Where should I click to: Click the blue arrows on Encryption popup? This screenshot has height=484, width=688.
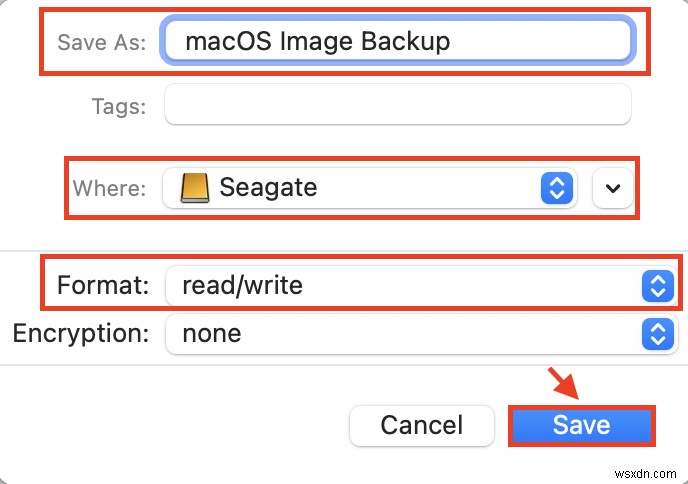point(657,333)
